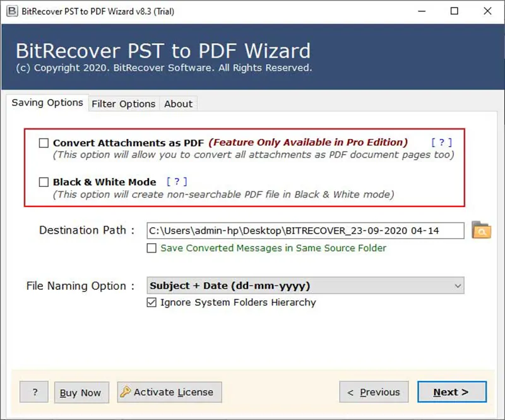The width and height of the screenshot is (505, 420).
Task: Open help link beside Convert Attachments as PDF
Action: click(x=442, y=142)
